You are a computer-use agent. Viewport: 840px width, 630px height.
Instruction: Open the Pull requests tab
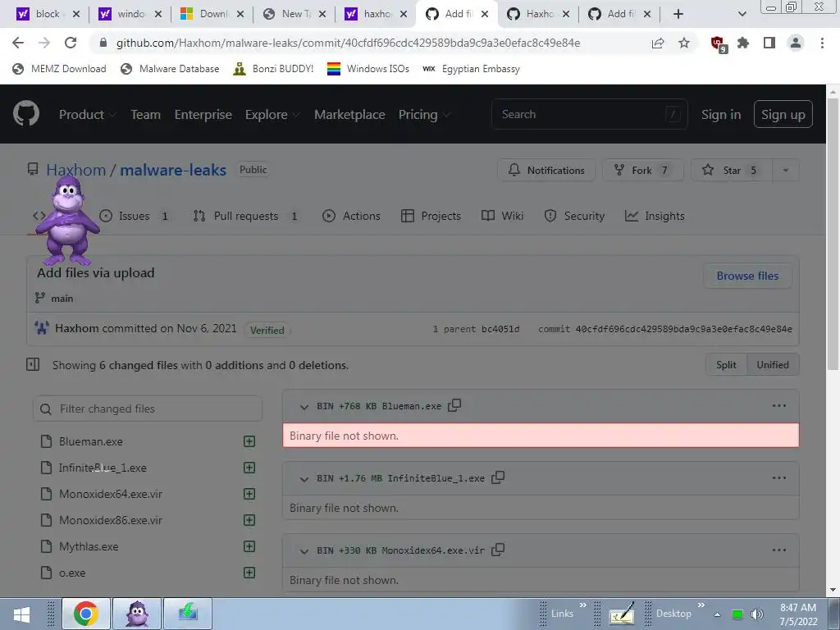click(245, 216)
